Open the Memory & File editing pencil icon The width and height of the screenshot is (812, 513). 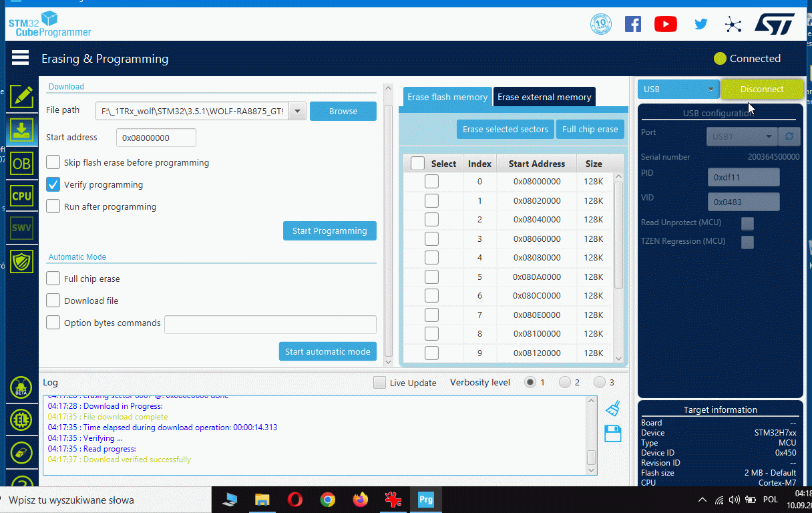21,97
